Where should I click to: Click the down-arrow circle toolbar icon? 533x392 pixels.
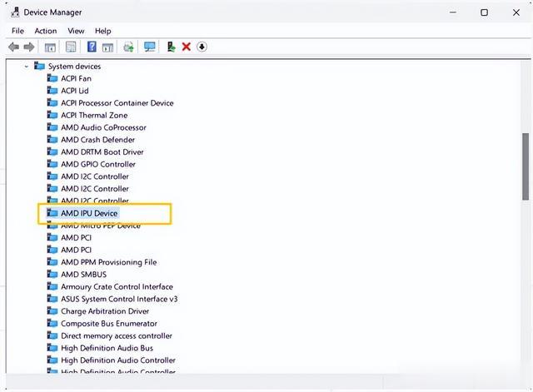[x=202, y=47]
